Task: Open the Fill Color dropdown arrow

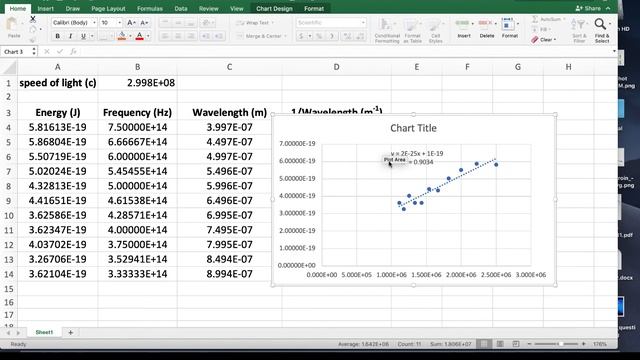Action: tap(130, 36)
